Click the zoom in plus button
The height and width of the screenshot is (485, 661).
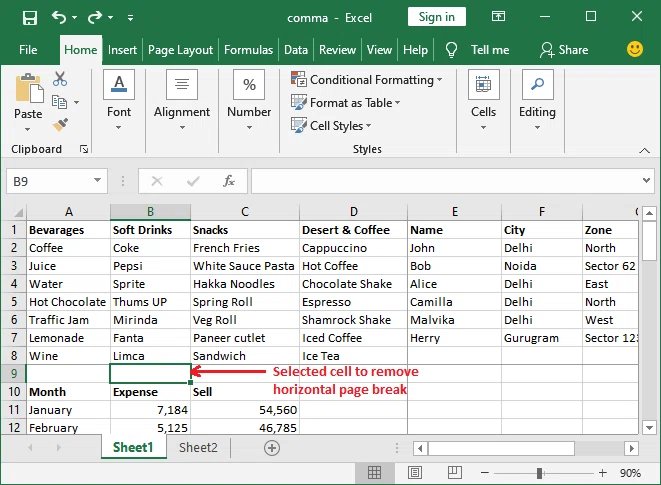pos(603,473)
